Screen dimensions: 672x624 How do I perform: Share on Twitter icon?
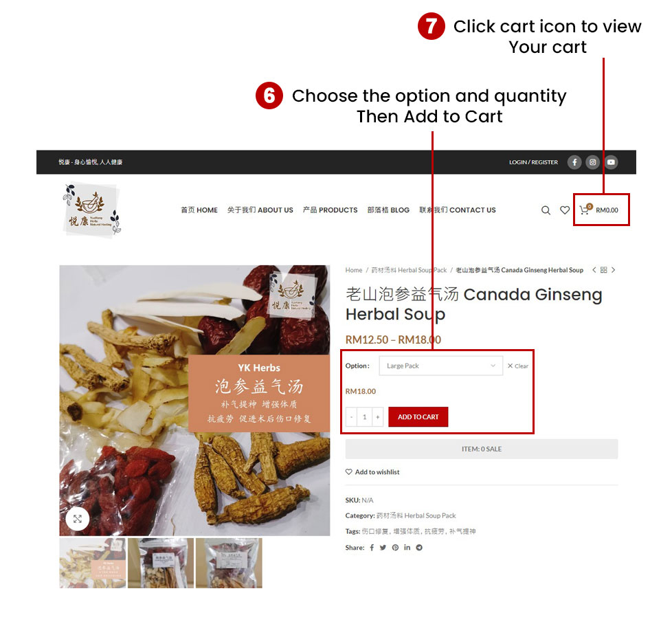click(x=383, y=548)
